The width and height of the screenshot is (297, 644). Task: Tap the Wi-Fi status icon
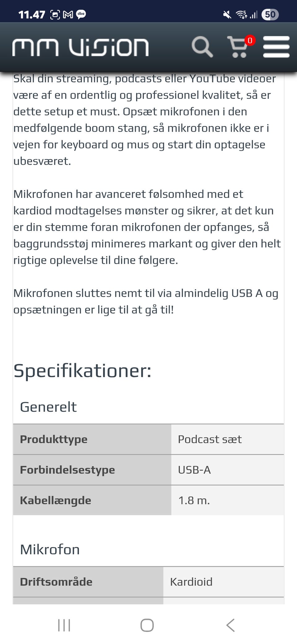pos(241,15)
